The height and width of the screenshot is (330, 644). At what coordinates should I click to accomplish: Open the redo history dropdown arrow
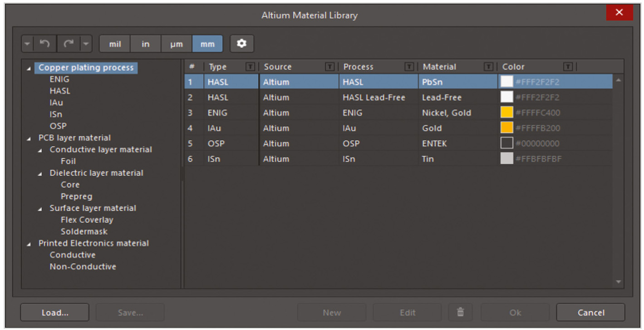click(86, 44)
